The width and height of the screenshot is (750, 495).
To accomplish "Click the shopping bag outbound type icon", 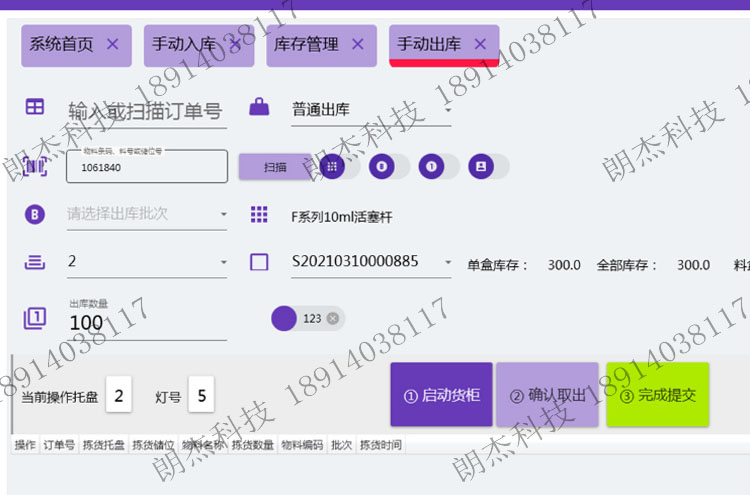I will (x=259, y=107).
